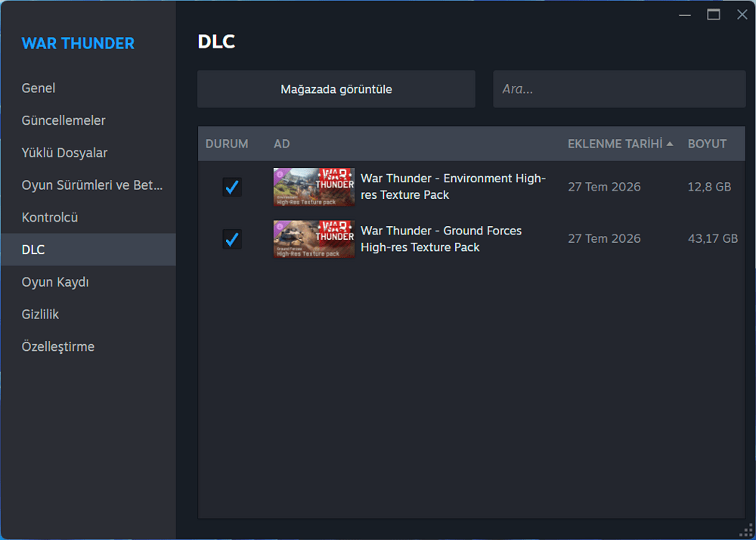Sort by EKLENME TARİHİ column header
The height and width of the screenshot is (540, 756).
tap(615, 144)
